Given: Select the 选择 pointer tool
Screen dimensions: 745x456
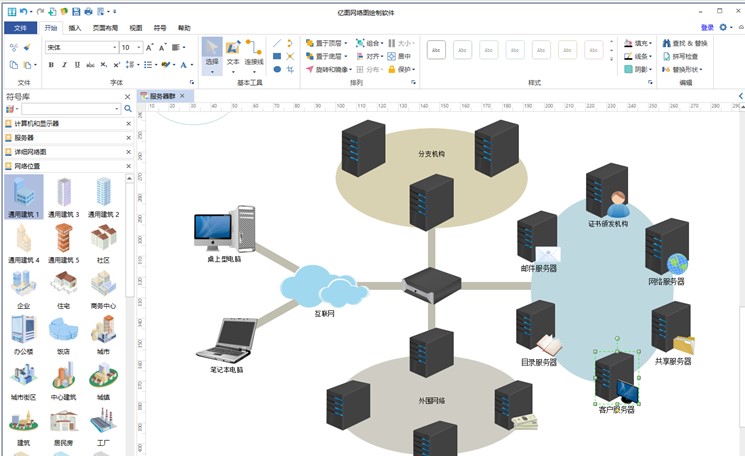Looking at the screenshot, I should 212,56.
